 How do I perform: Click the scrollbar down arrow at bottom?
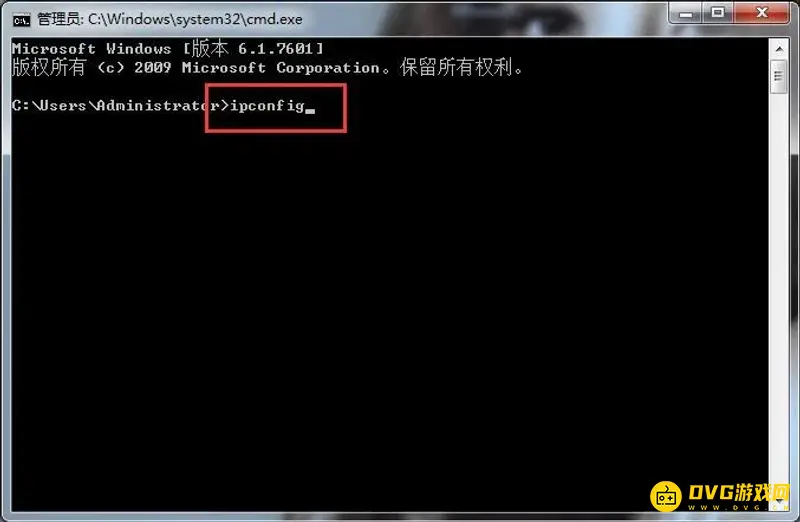pos(779,503)
